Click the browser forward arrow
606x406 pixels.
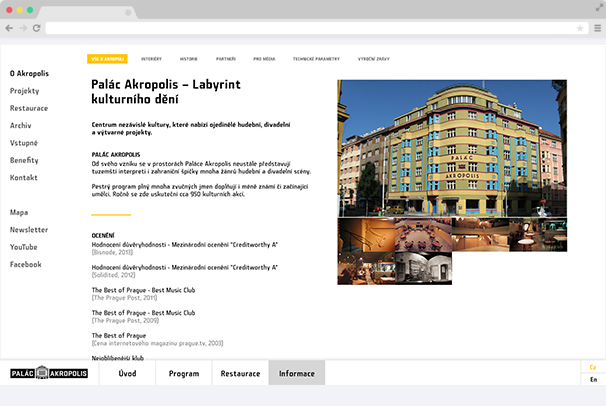click(x=24, y=28)
